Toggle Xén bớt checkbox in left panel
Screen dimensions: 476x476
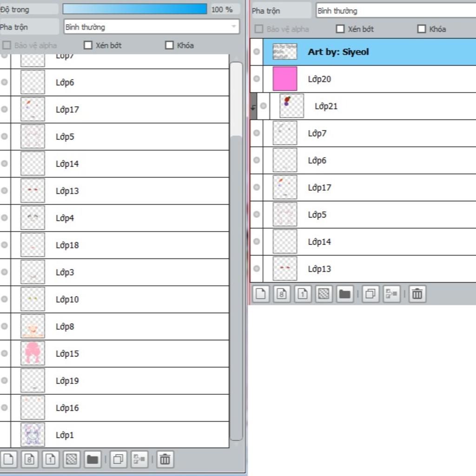(x=88, y=45)
